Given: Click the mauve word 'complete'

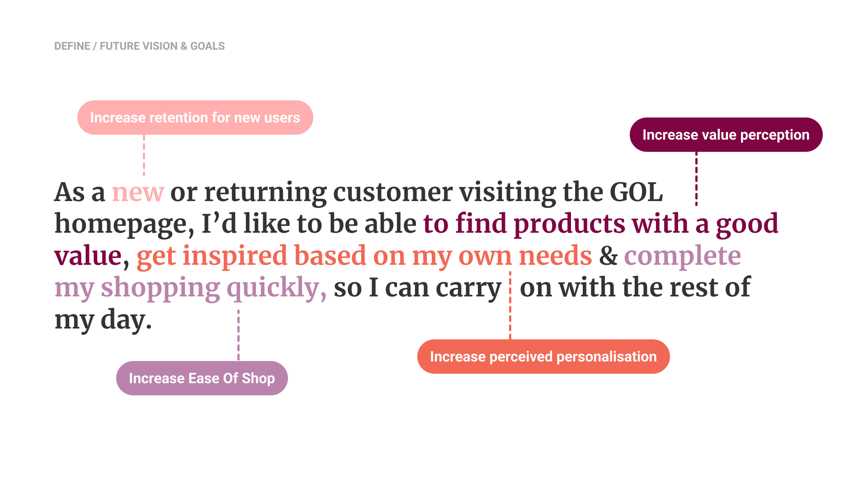Looking at the screenshot, I should click(683, 256).
